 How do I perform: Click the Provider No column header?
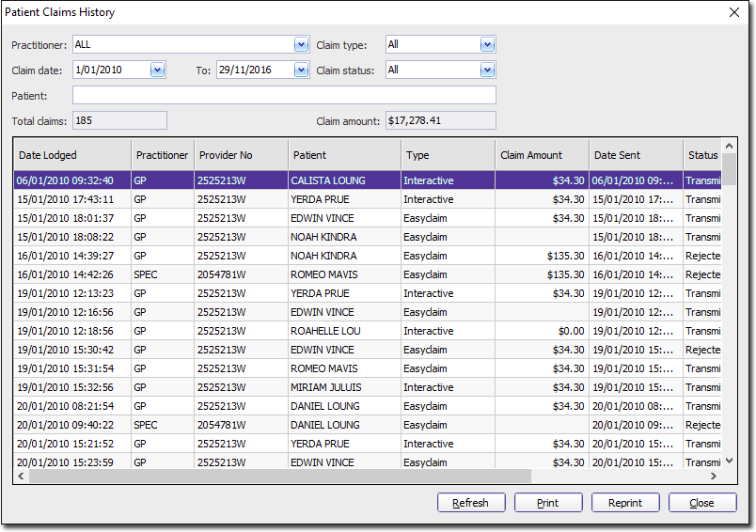click(240, 155)
